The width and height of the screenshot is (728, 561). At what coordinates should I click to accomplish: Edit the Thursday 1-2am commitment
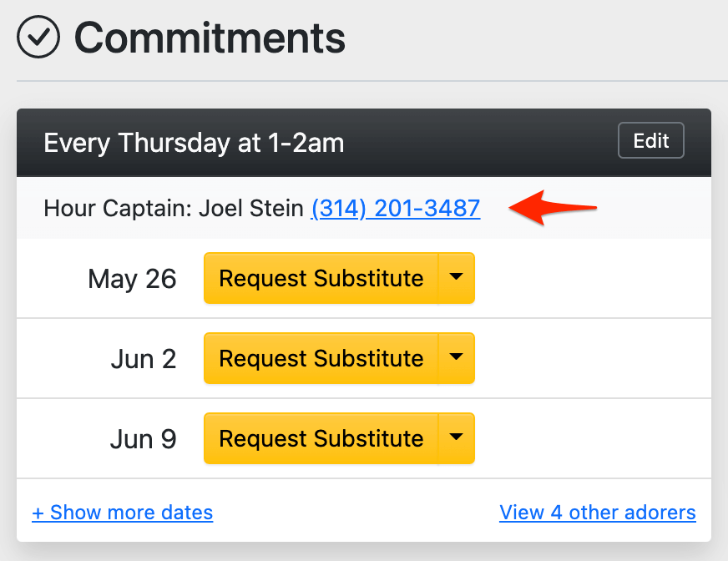click(650, 141)
